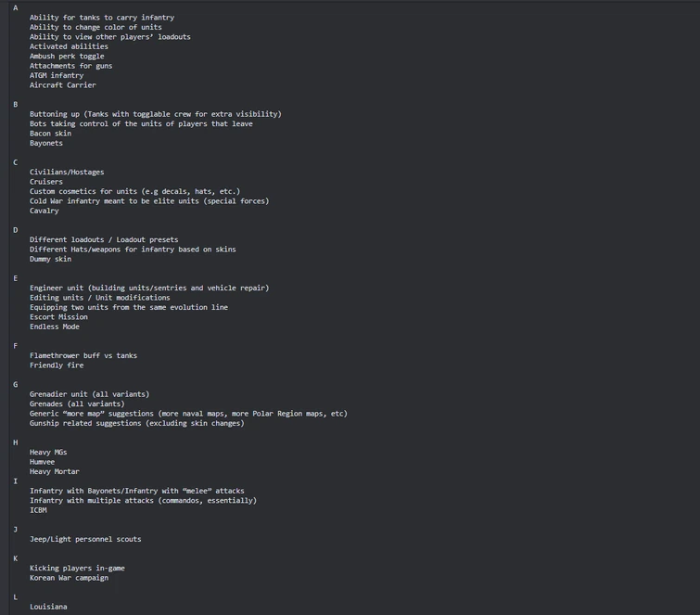Select the "Korean War campaign" entry
The image size is (700, 615).
coord(69,578)
